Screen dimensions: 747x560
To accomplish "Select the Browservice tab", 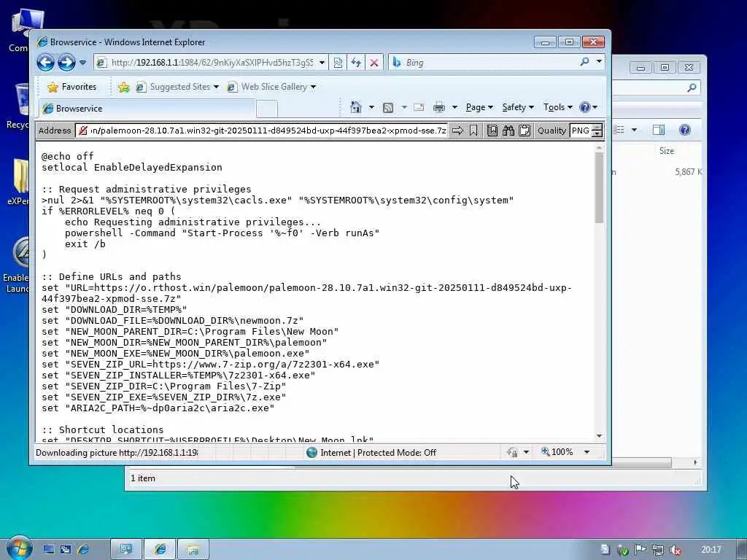I will (x=146, y=109).
